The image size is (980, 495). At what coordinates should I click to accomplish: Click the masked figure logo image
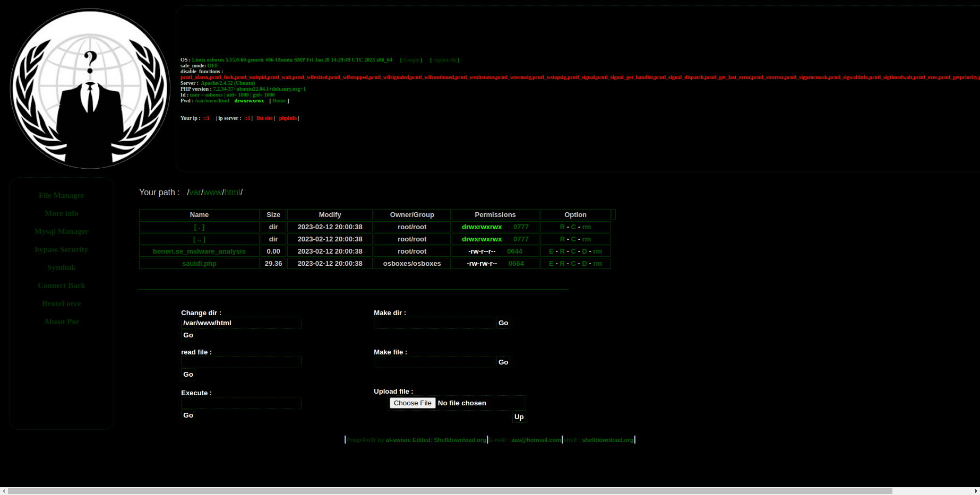(x=90, y=89)
